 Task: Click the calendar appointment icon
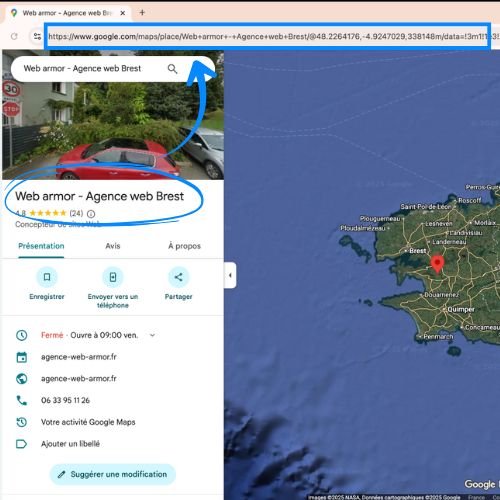click(22, 357)
